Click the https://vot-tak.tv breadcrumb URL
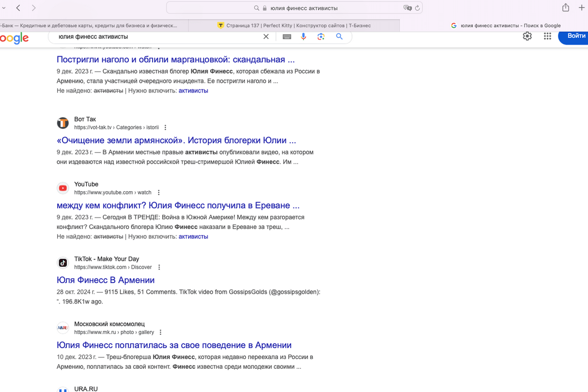Image resolution: width=588 pixels, height=392 pixels. click(116, 128)
